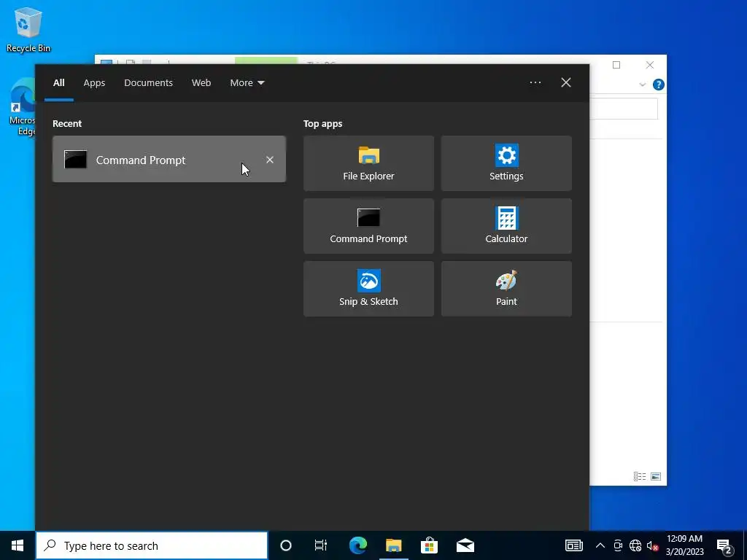
Task: Close the File Explorer window
Action: pos(650,65)
